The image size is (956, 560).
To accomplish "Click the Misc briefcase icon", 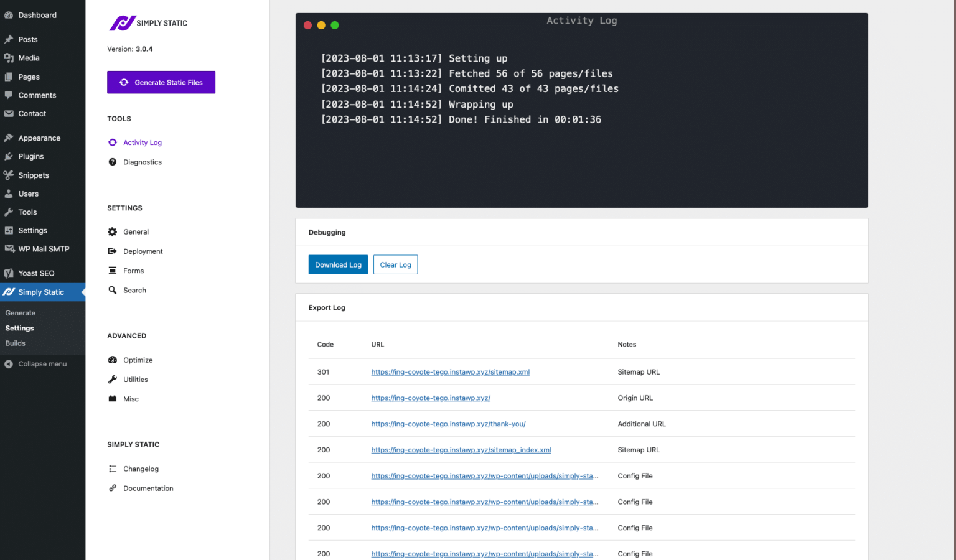I will coord(113,399).
